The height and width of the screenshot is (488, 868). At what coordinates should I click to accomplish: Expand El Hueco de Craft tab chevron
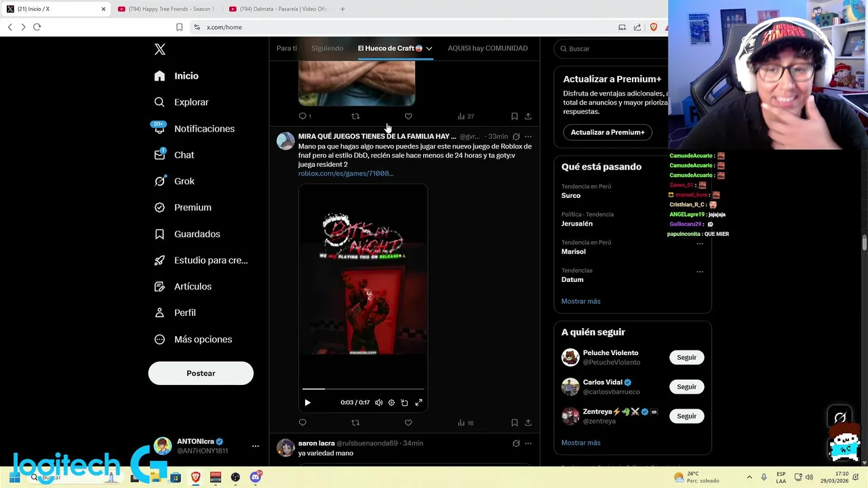pos(429,49)
